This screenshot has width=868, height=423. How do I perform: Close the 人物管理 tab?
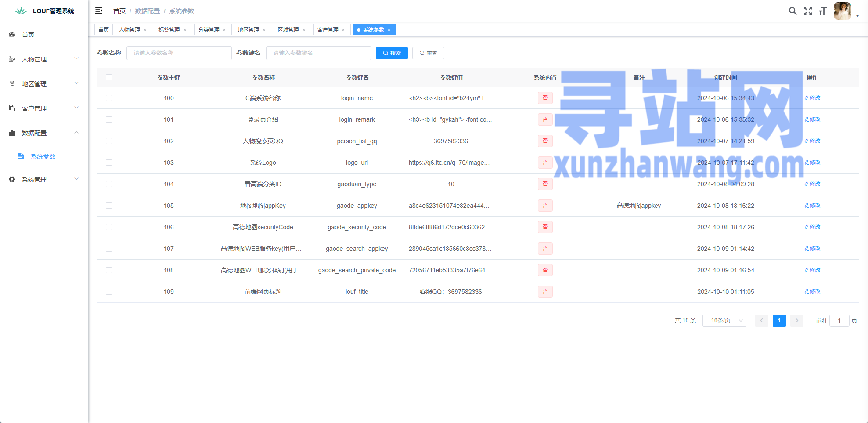point(145,30)
